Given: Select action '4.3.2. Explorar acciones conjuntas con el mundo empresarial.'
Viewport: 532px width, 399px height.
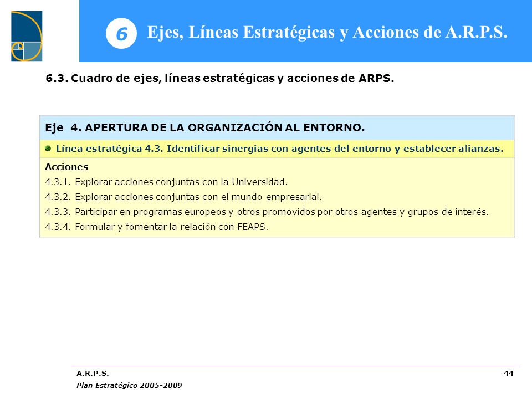Looking at the screenshot, I should coord(183,197).
